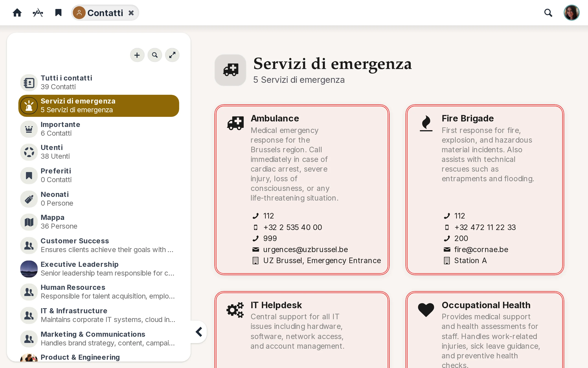Open the apps launcher icon
Image resolution: width=588 pixels, height=368 pixels.
38,13
